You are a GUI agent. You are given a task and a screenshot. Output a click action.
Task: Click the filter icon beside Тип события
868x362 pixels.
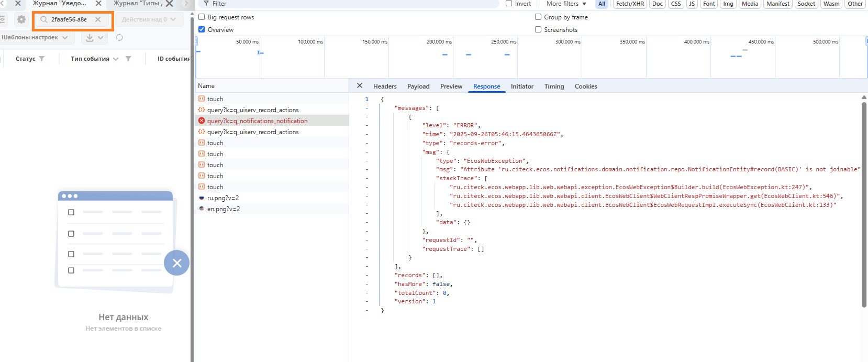pos(128,59)
